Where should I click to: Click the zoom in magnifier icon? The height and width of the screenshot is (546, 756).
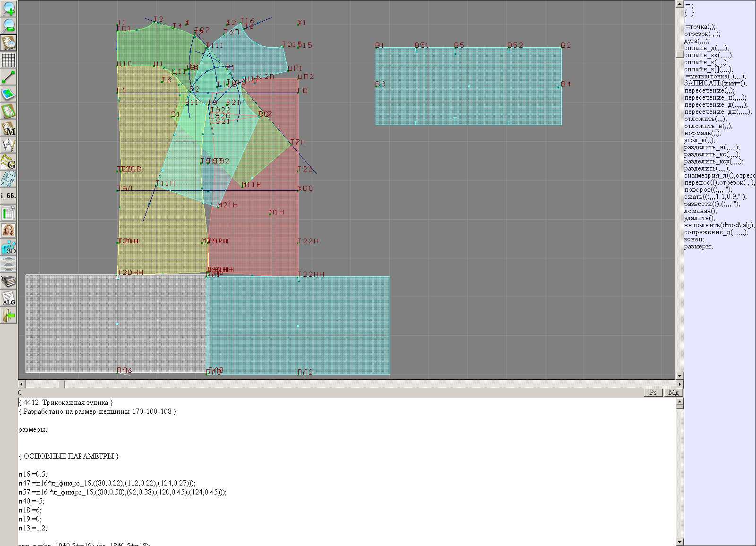(9, 9)
